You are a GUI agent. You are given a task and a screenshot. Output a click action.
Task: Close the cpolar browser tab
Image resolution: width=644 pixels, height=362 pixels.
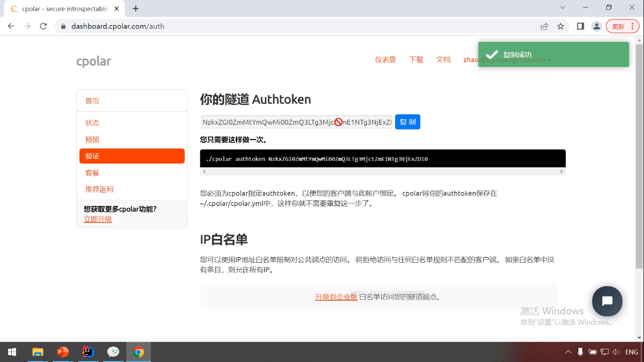pyautogui.click(x=117, y=8)
